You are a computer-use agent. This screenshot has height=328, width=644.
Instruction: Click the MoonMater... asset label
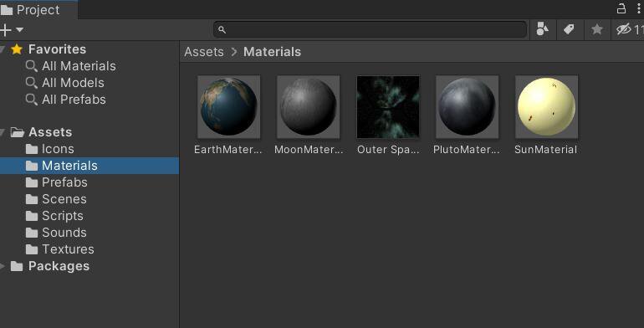(x=309, y=150)
